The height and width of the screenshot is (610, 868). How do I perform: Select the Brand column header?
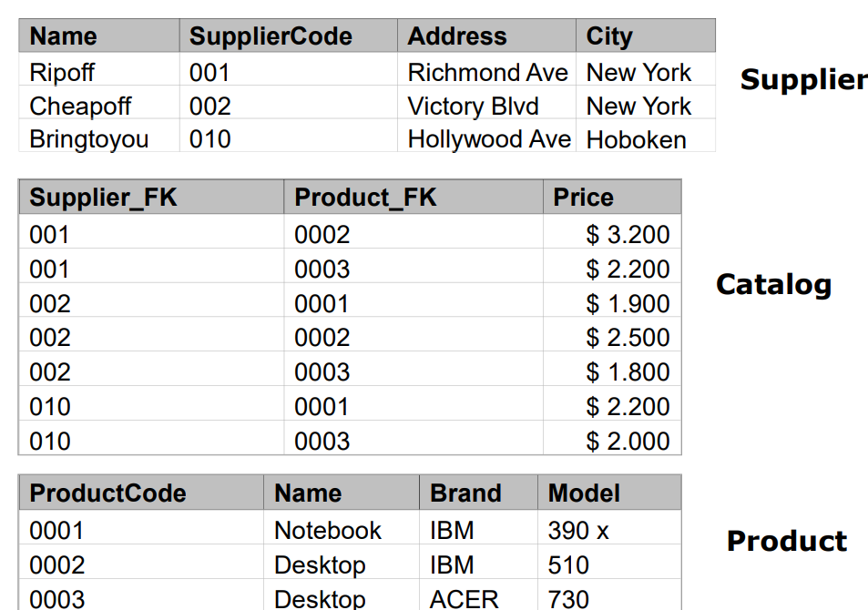478,493
